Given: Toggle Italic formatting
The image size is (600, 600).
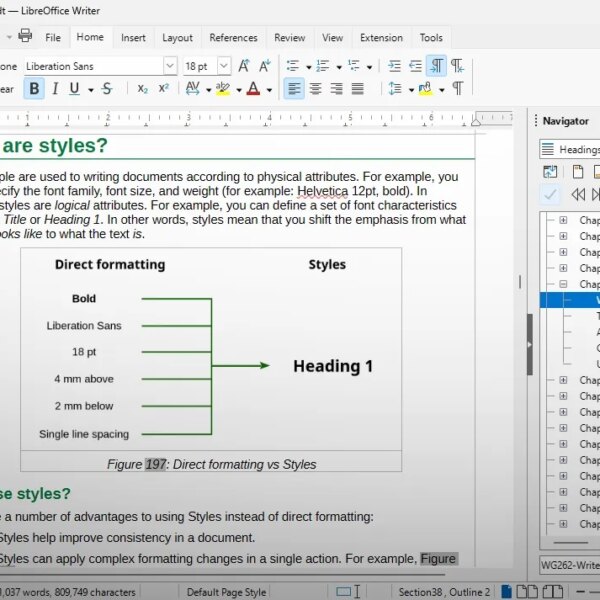Looking at the screenshot, I should click(55, 89).
